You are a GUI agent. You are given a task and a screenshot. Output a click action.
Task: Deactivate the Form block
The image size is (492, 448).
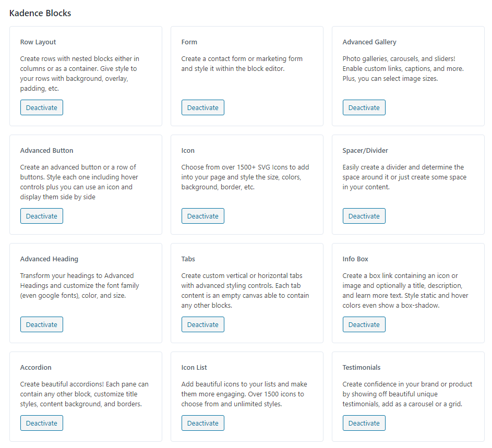[x=203, y=108]
